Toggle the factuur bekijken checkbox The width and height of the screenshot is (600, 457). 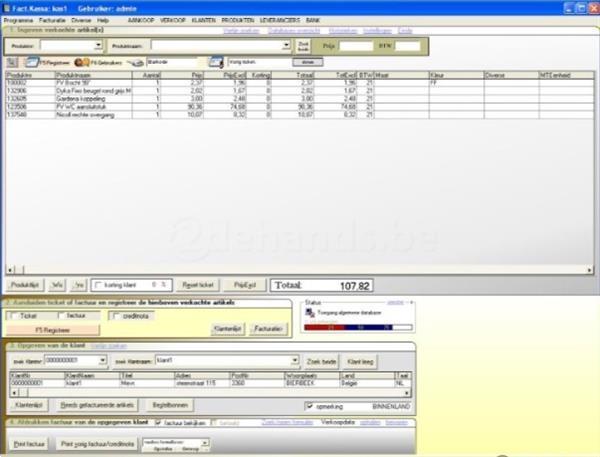(158, 423)
